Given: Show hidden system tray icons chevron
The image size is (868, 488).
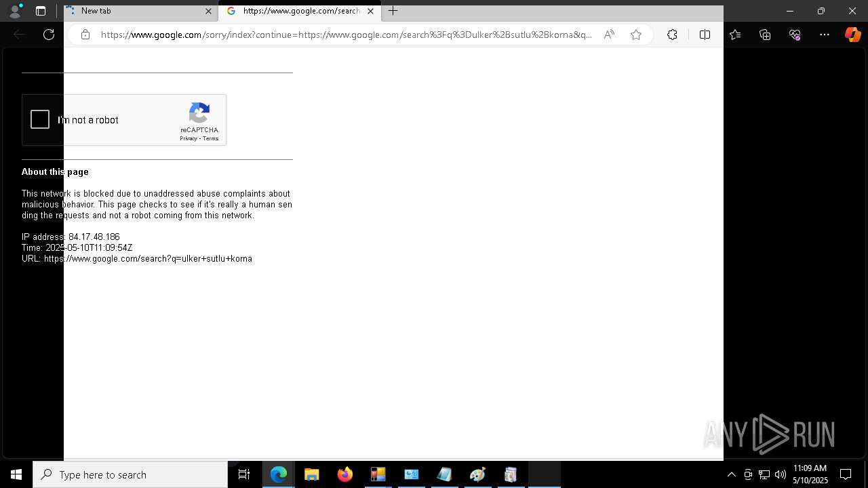Looking at the screenshot, I should tap(731, 474).
